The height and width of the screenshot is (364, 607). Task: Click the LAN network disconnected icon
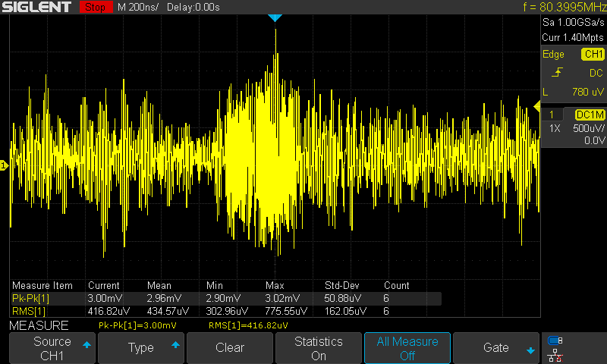[x=555, y=355]
